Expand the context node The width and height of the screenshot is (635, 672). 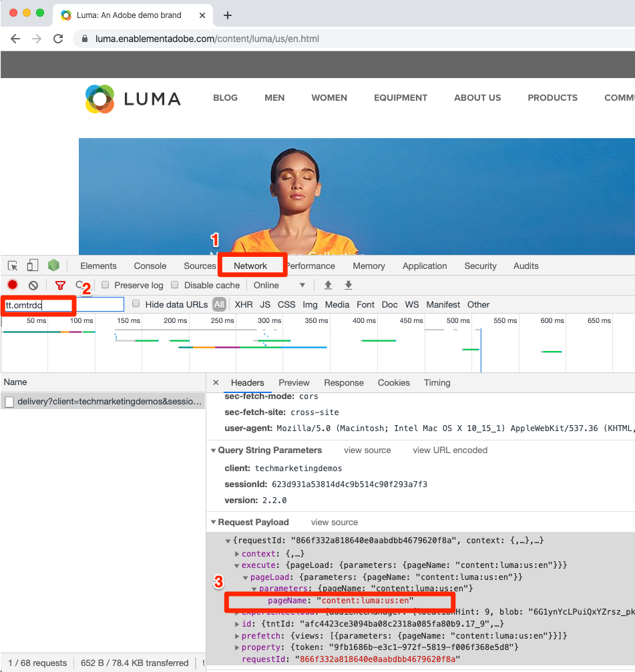pos(236,554)
